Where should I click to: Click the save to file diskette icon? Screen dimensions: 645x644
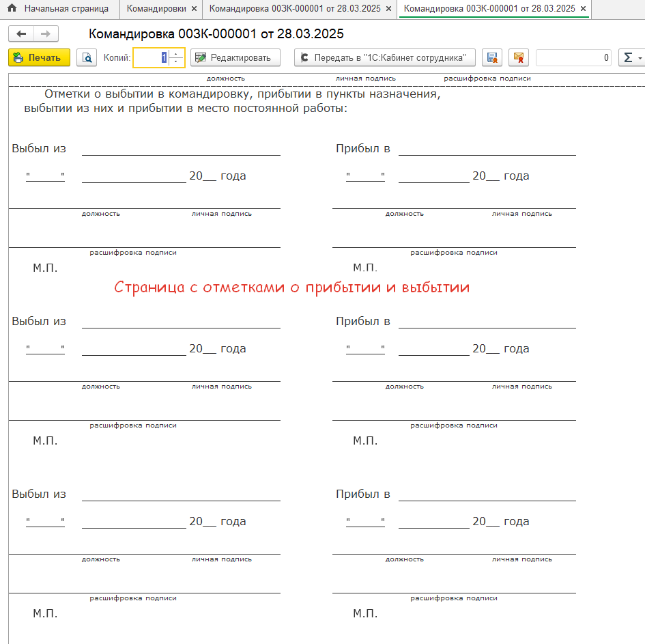[x=492, y=58]
